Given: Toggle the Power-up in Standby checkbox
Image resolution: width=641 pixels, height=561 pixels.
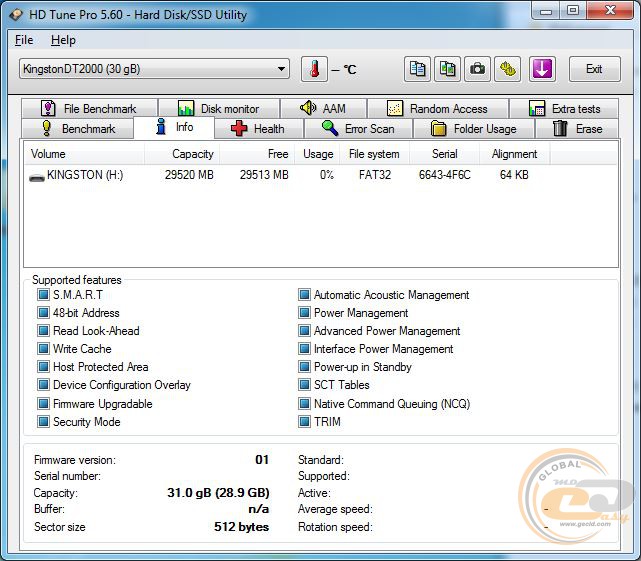Looking at the screenshot, I should pos(304,366).
